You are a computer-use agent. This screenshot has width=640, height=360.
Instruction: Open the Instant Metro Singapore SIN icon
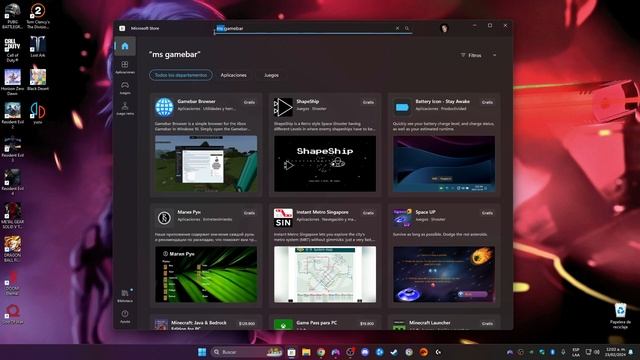click(x=283, y=218)
